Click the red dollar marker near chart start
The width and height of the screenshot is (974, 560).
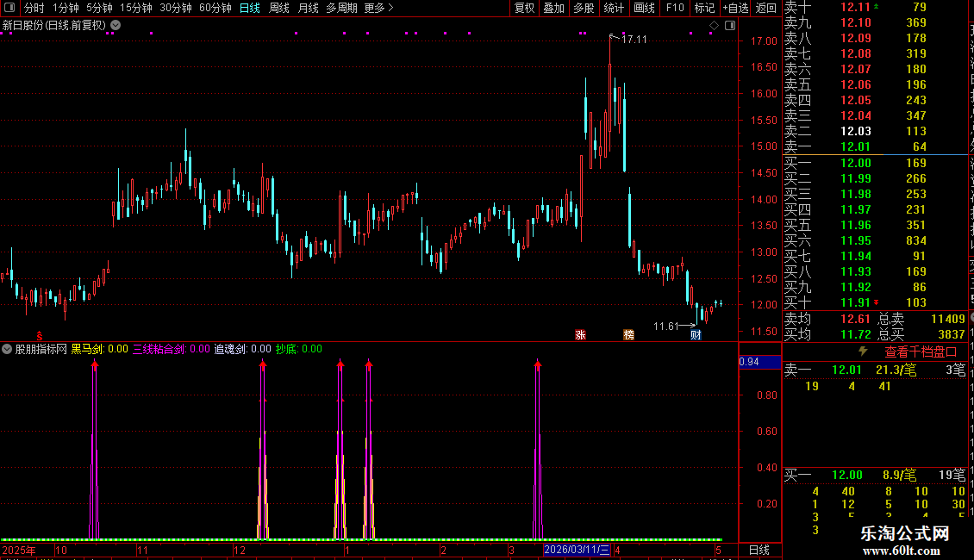point(39,335)
